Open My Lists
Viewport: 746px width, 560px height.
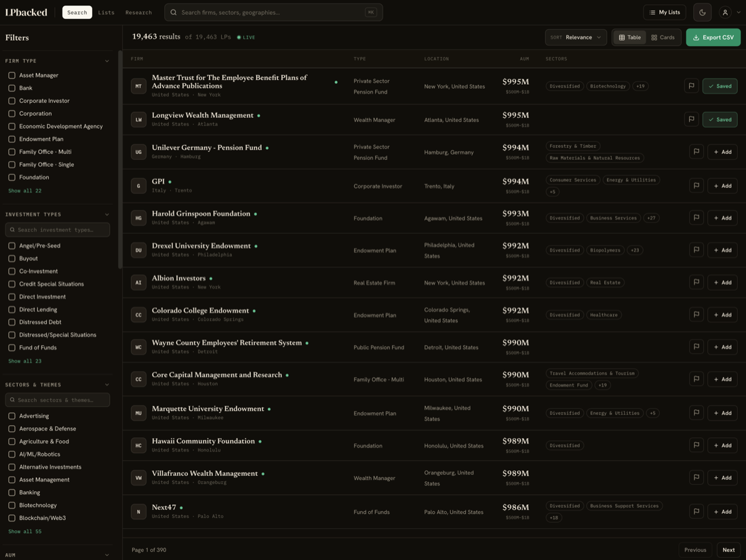point(664,12)
